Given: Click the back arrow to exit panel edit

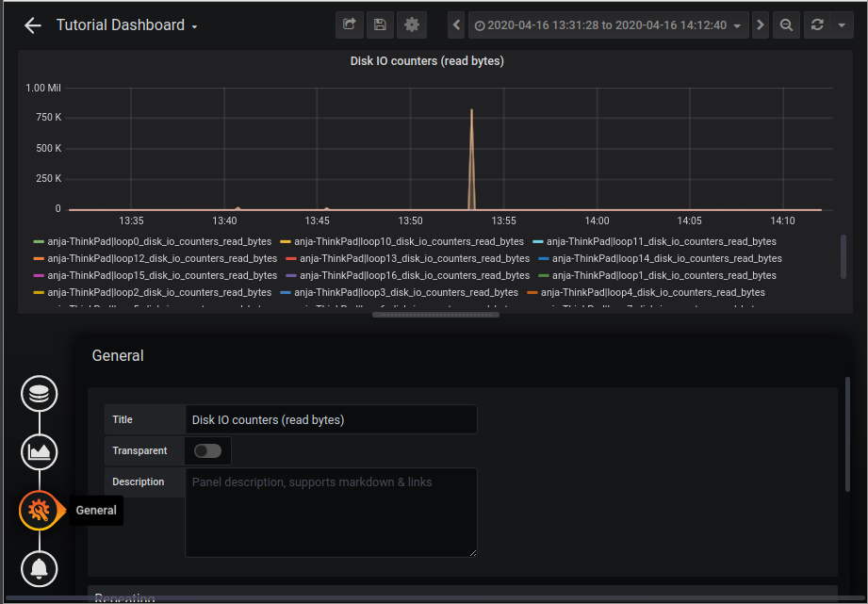Looking at the screenshot, I should (x=32, y=24).
